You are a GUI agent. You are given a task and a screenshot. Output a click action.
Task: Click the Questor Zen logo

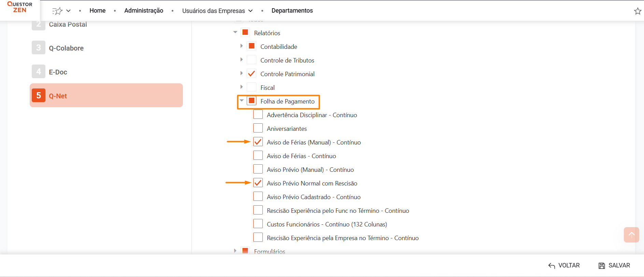20,7
